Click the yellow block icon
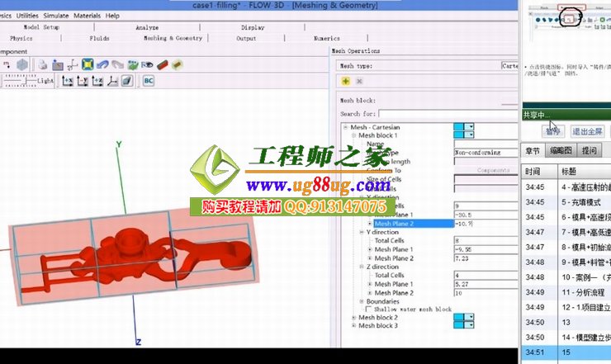Screen dimensions: 611x364 (x=178, y=64)
